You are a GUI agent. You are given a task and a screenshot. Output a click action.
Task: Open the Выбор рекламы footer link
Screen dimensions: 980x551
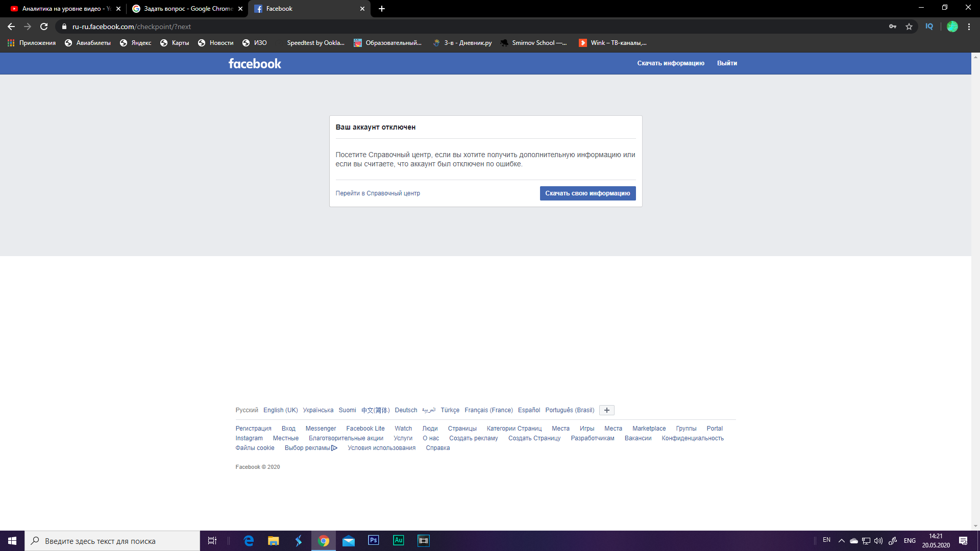pyautogui.click(x=311, y=448)
